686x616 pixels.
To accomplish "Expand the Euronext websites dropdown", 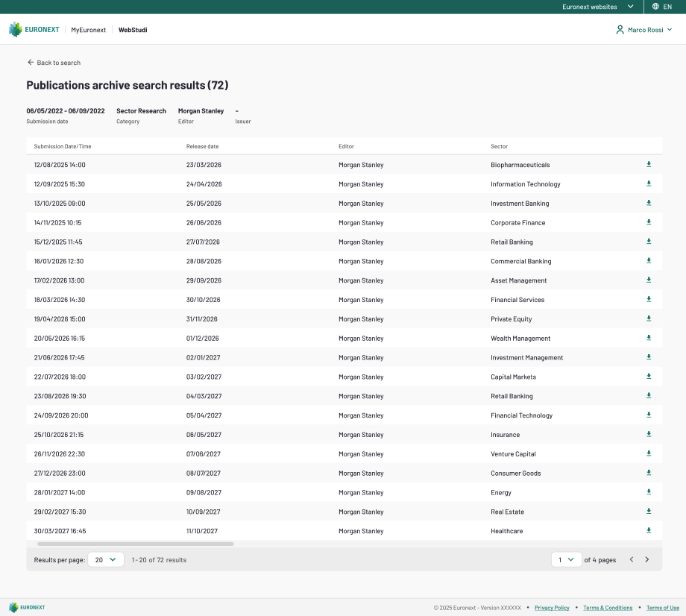I will click(597, 7).
